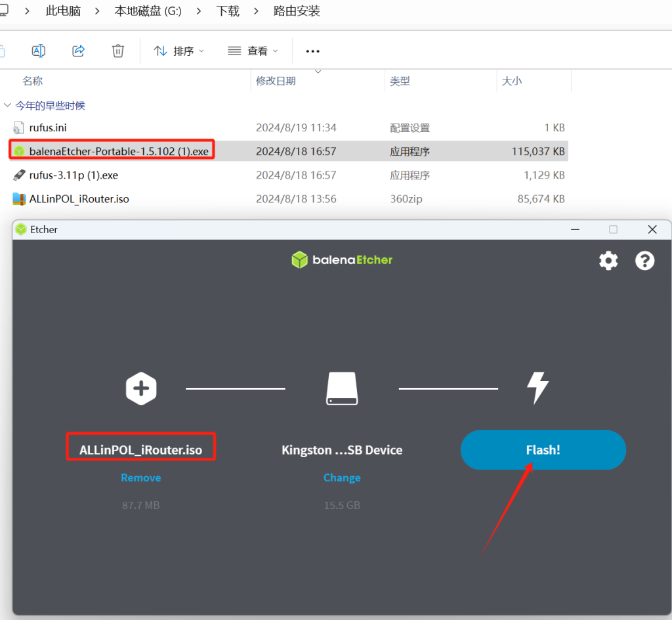672x620 pixels.
Task: Click the green balenaEtcher exe file icon
Action: tap(19, 151)
